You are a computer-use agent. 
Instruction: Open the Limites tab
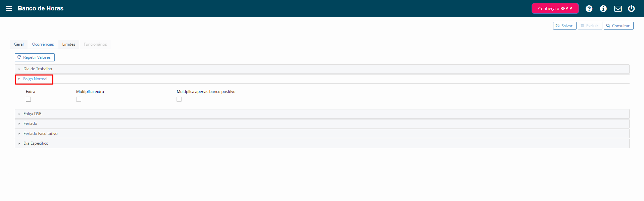click(x=69, y=44)
